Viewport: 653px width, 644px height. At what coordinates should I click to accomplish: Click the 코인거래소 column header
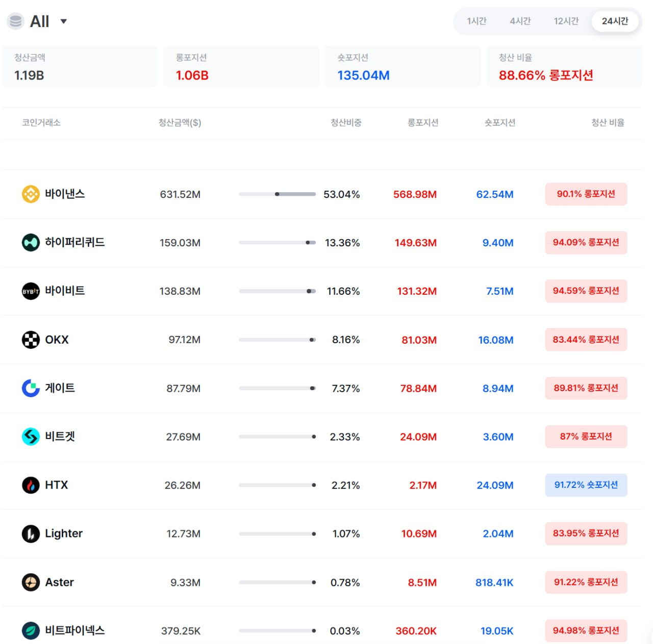click(41, 123)
